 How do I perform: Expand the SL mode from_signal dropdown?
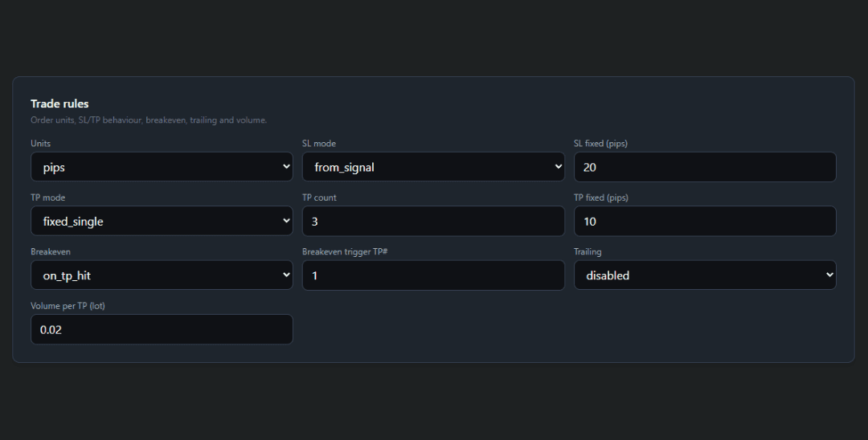click(x=433, y=167)
